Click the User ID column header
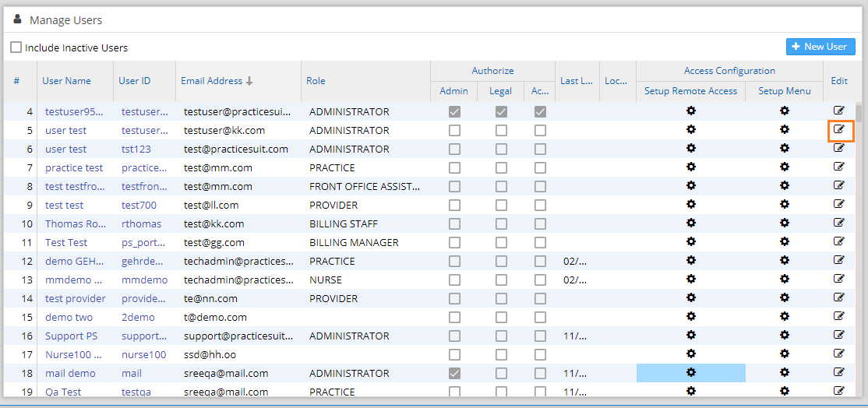 pos(135,81)
